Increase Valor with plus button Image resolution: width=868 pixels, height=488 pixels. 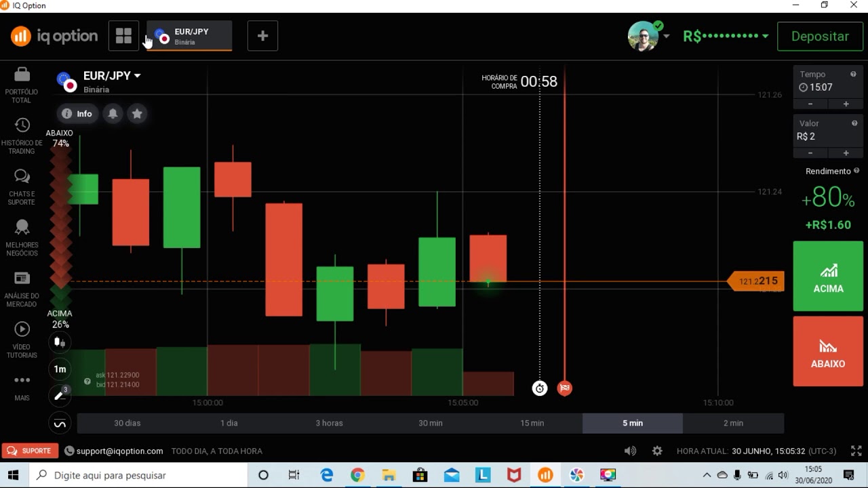point(846,153)
